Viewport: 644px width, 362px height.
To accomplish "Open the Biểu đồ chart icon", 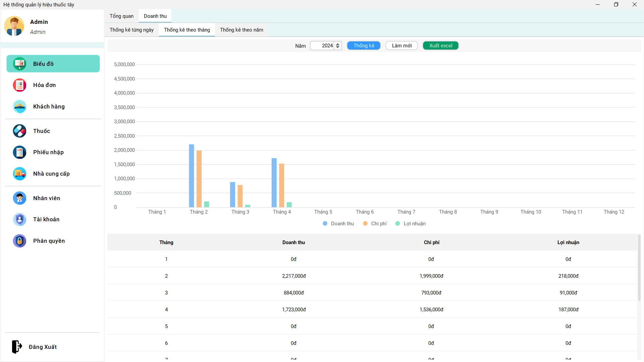I will (x=19, y=64).
